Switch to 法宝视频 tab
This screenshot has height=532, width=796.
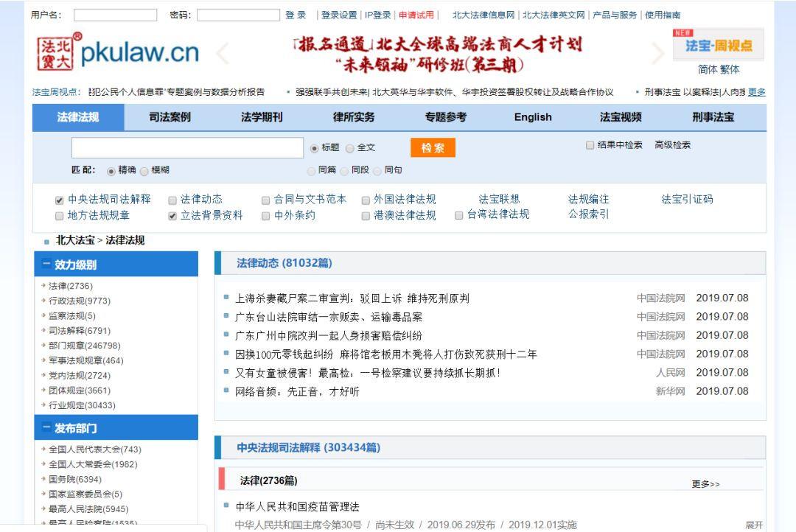[x=621, y=117]
